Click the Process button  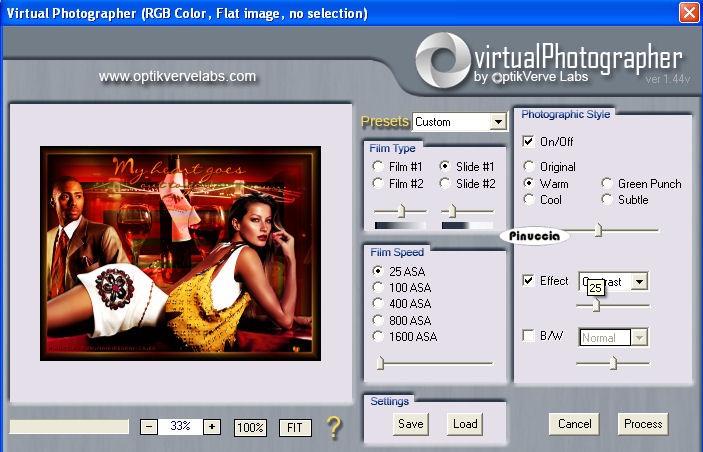pyautogui.click(x=643, y=424)
